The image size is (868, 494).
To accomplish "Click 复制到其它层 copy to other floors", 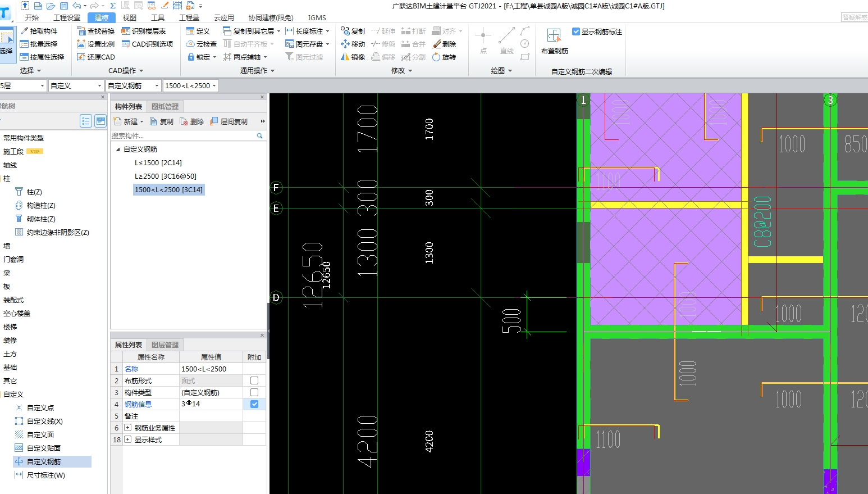I will pos(251,31).
